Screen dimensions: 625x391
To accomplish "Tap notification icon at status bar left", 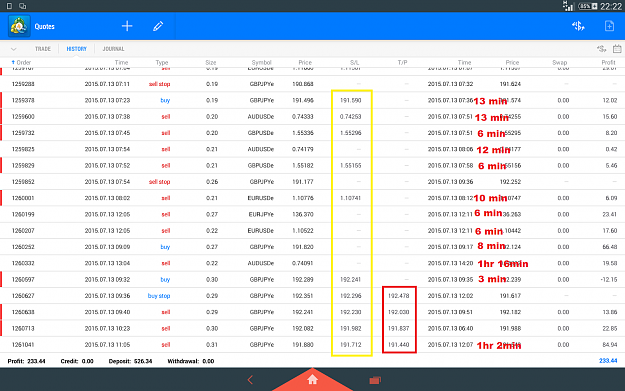I will coord(9,6).
